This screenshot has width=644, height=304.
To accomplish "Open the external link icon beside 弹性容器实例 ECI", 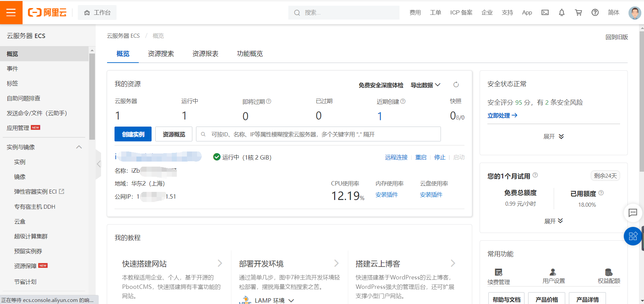I will pos(62,191).
